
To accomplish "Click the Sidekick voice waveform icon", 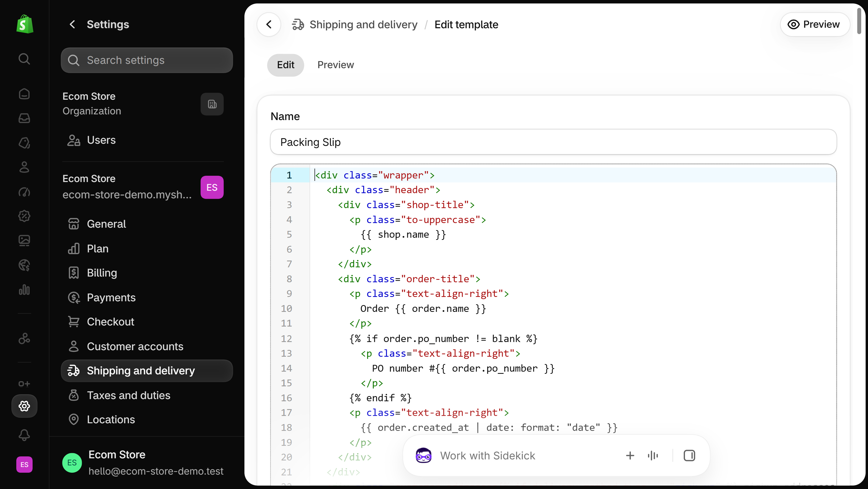I will coord(653,456).
